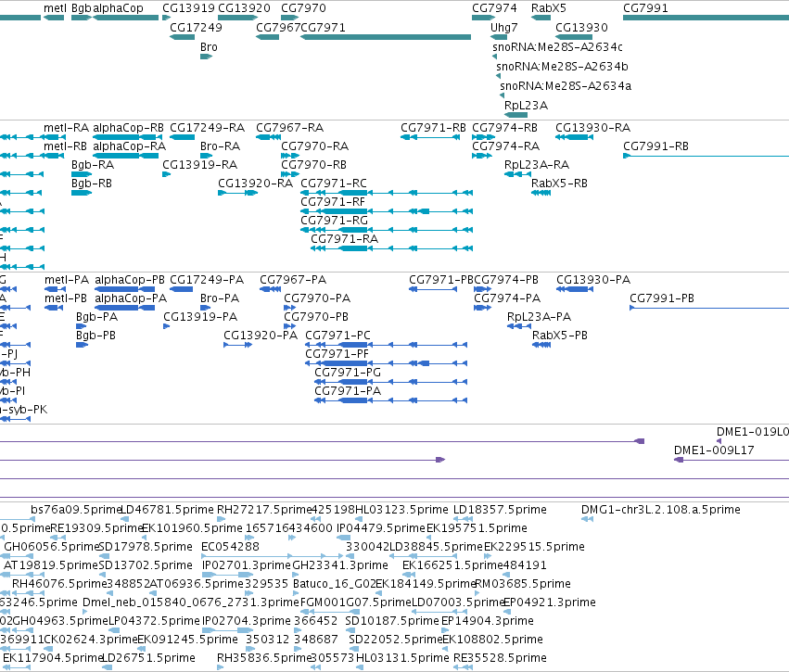Select EST label EC054288
Viewport: 789px width, 672px height.
click(230, 547)
